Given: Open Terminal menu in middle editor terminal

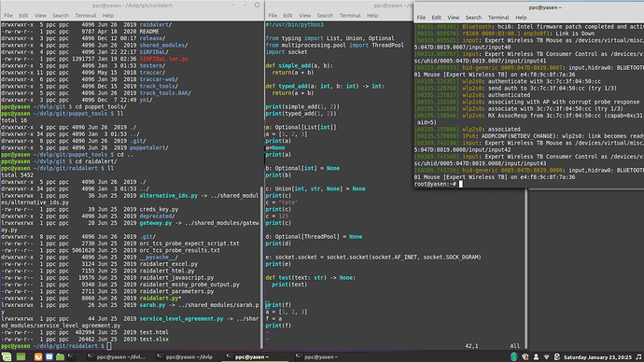Looking at the screenshot, I should click(350, 16).
